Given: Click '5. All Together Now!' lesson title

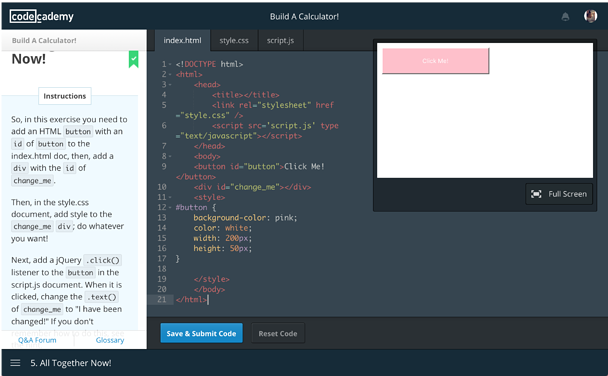Looking at the screenshot, I should click(x=71, y=363).
